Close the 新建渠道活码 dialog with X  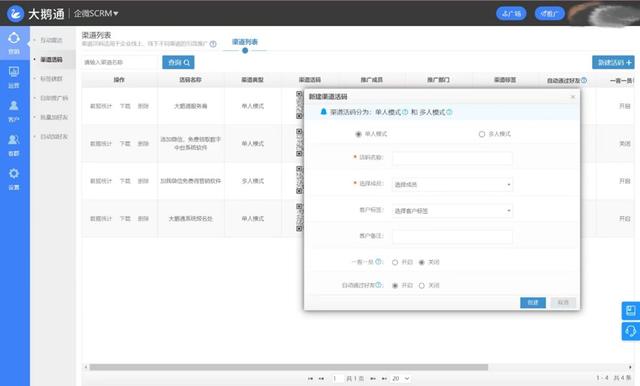coord(573,97)
